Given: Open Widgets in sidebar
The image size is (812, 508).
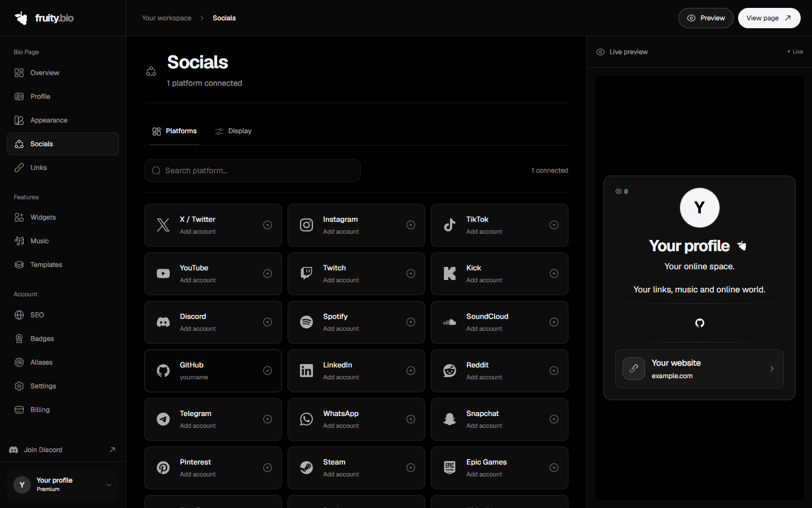Looking at the screenshot, I should coord(63,217).
